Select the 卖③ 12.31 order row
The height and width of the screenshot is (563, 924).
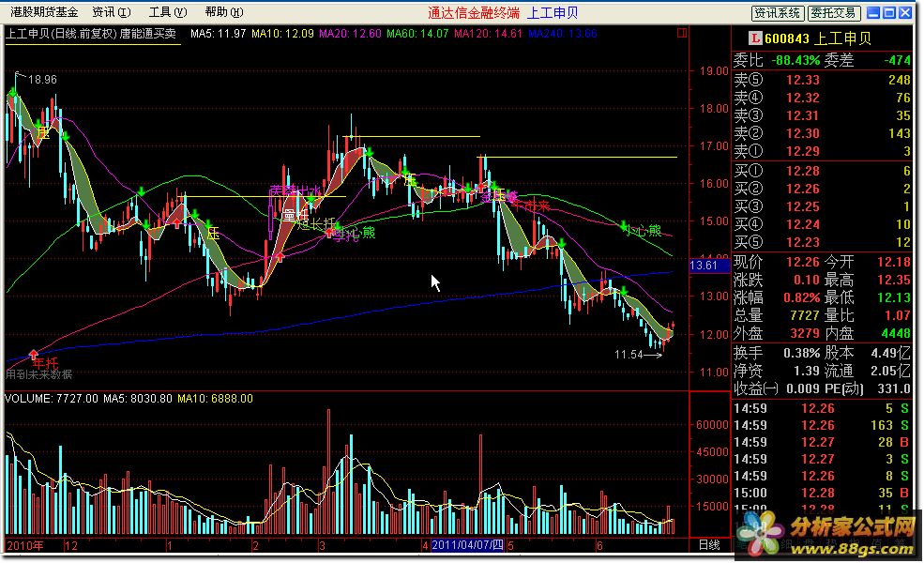point(822,115)
